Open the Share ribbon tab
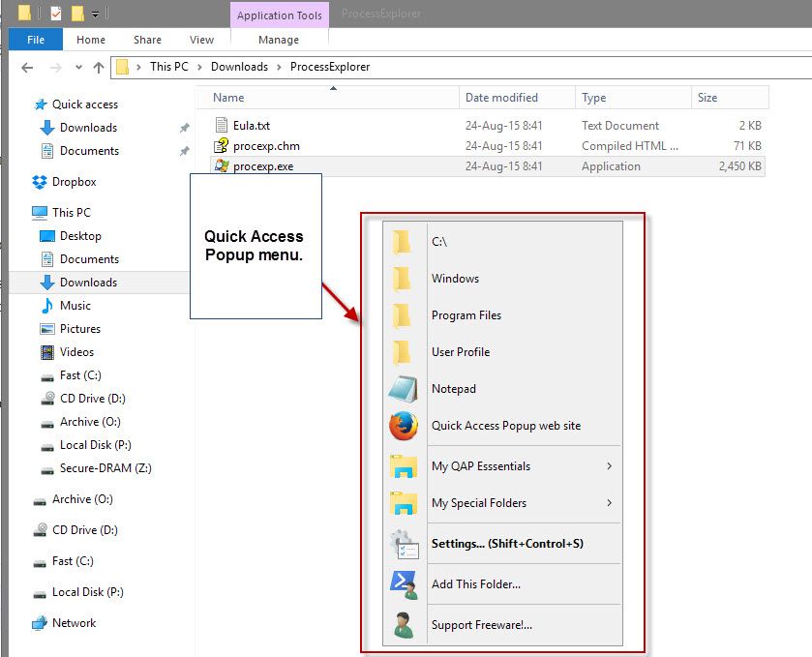The width and height of the screenshot is (812, 657). (x=147, y=40)
